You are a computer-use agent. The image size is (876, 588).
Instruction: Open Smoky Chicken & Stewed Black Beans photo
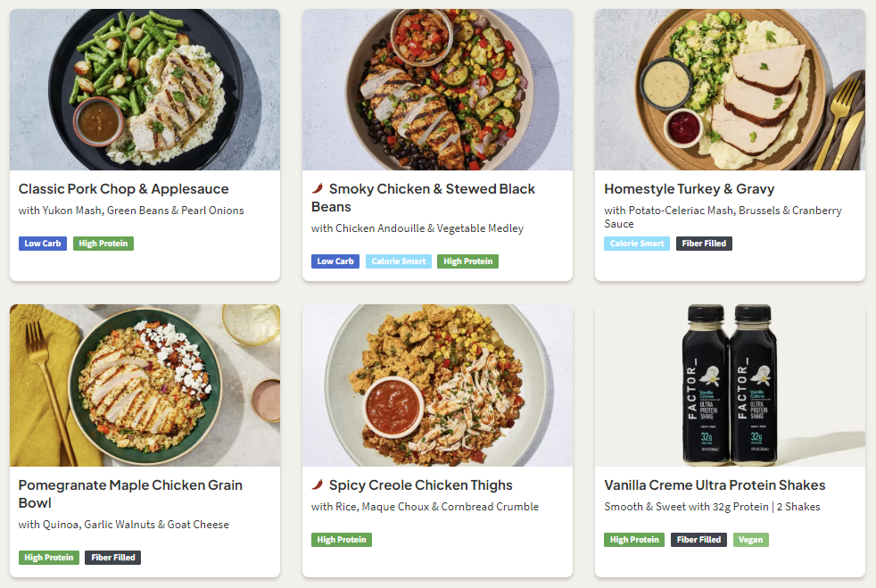[437, 89]
